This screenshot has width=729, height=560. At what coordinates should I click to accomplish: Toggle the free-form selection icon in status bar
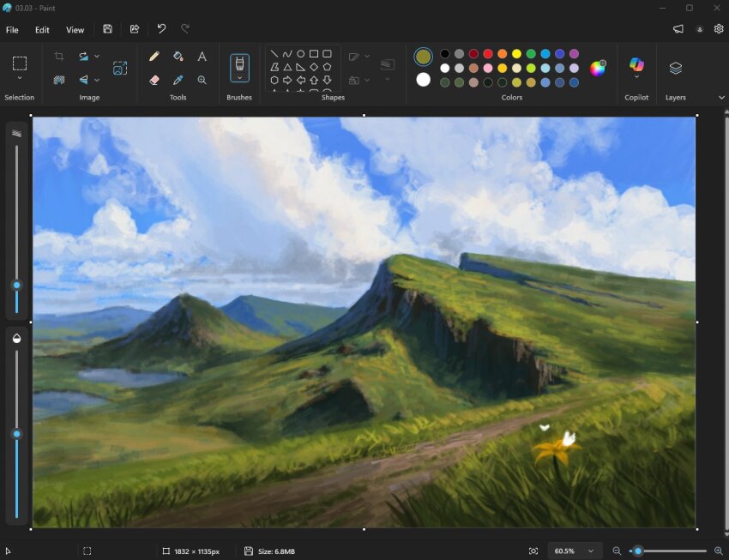coord(87,551)
